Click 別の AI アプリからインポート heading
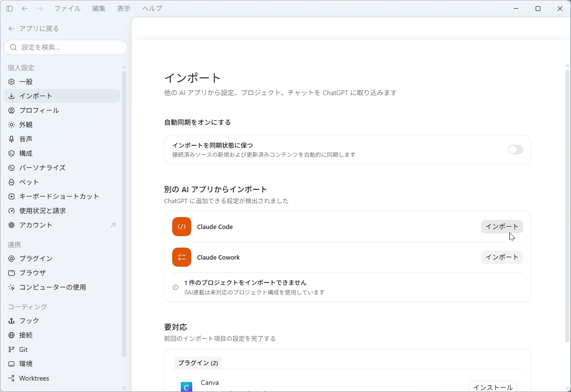 (216, 189)
